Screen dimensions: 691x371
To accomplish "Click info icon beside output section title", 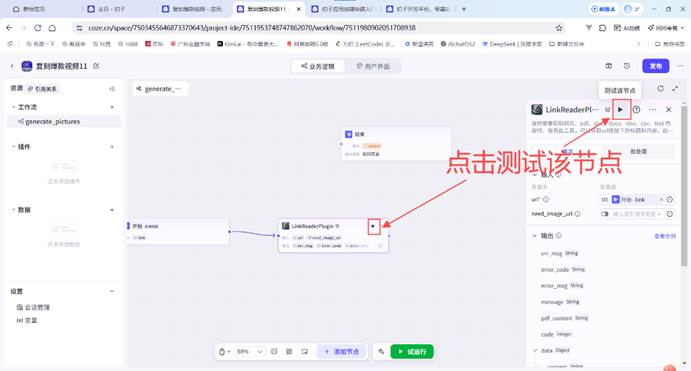I will [x=558, y=236].
